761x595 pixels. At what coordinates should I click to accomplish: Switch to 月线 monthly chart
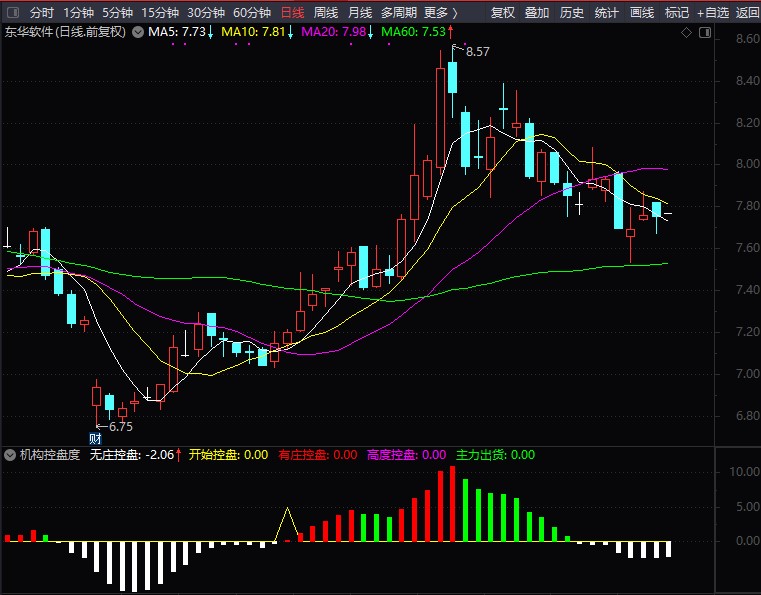[x=360, y=13]
